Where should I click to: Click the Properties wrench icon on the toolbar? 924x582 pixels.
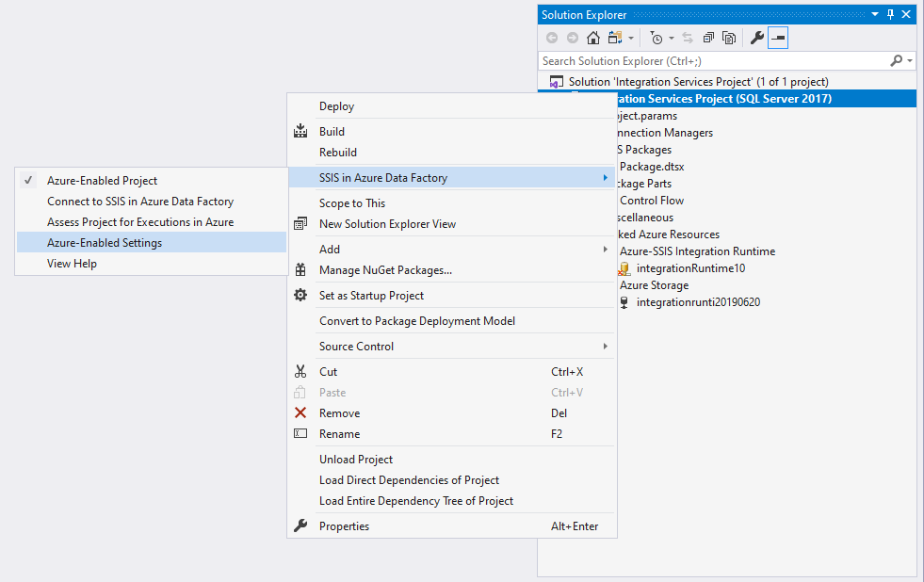point(756,38)
